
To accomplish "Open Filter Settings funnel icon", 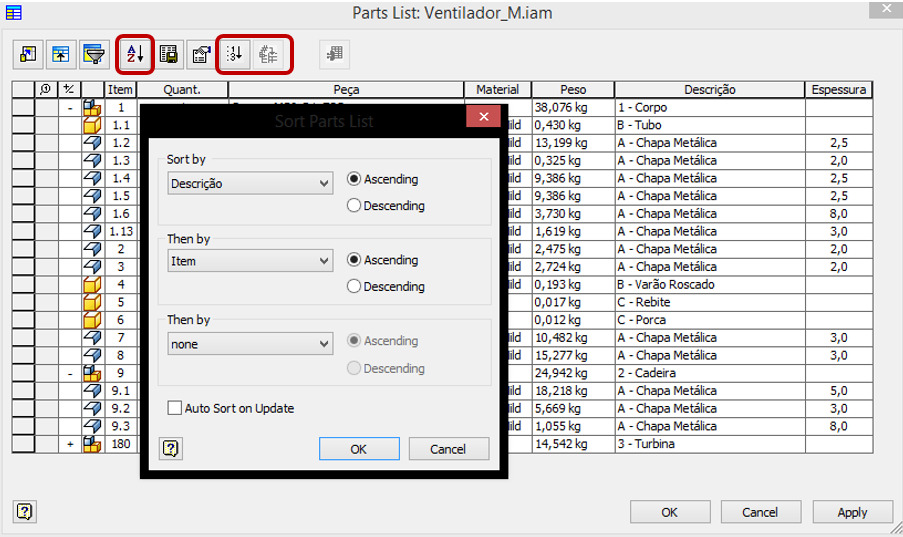I will point(94,55).
